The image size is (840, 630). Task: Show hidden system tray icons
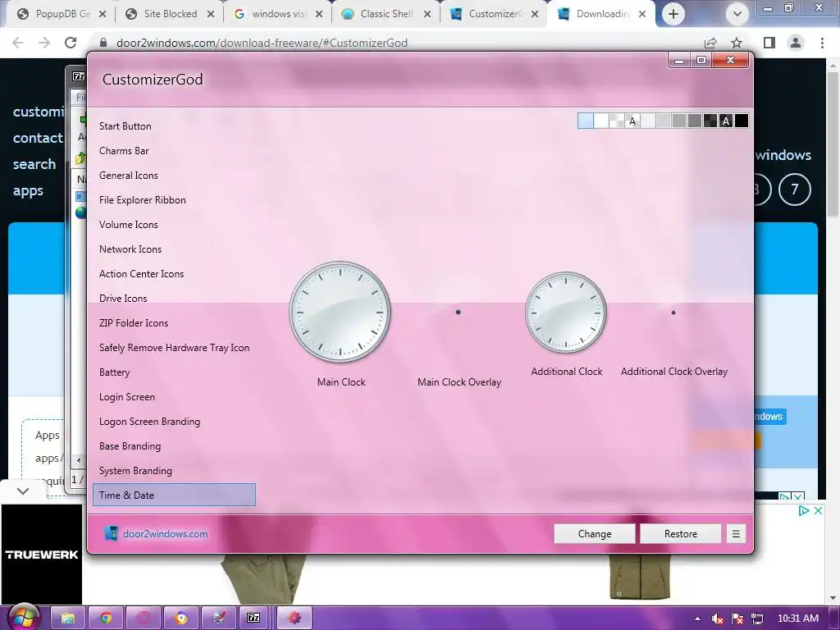pos(697,619)
